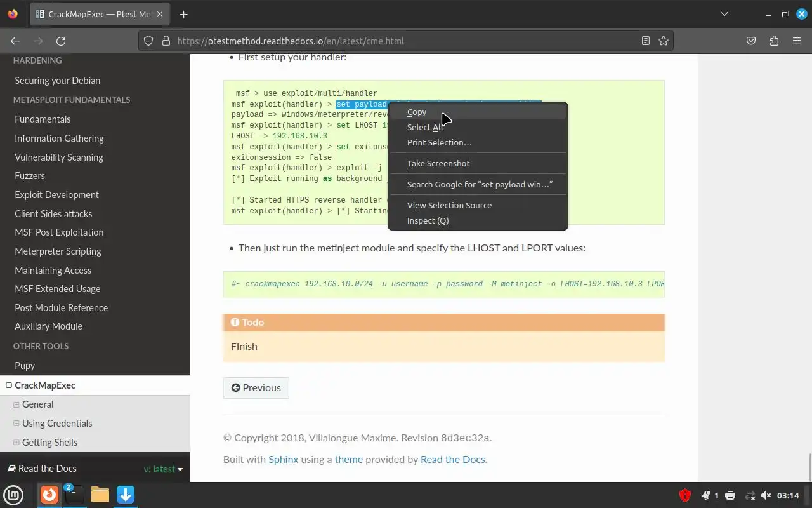Image resolution: width=812 pixels, height=508 pixels.
Task: Choose Inspect (Q) in context menu
Action: point(478,220)
